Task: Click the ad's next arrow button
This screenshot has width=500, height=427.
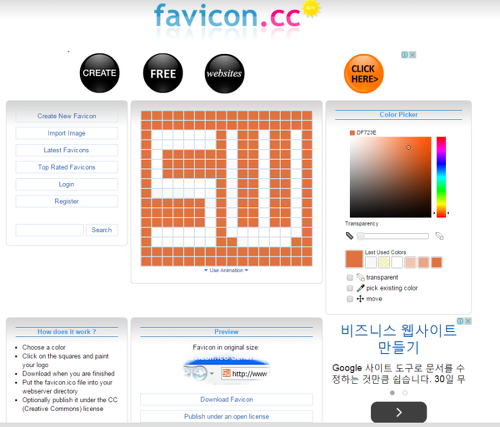Action: pos(399,412)
